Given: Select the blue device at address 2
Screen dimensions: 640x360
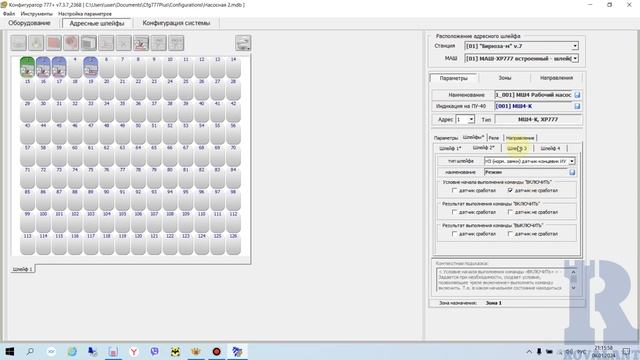Looking at the screenshot, I should pyautogui.click(x=43, y=67).
